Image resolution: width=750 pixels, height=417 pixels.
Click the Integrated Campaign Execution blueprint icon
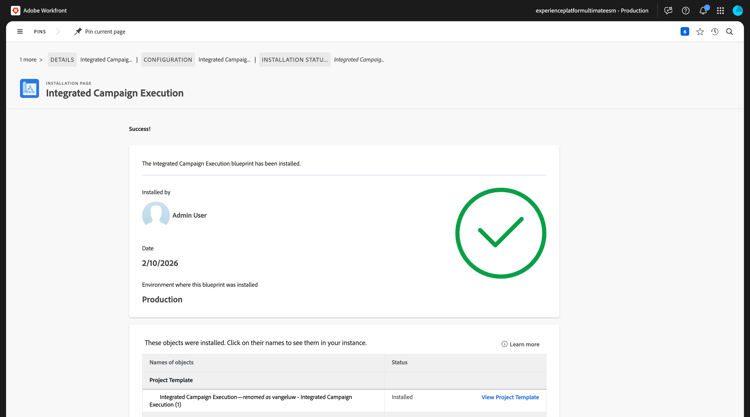tap(29, 88)
